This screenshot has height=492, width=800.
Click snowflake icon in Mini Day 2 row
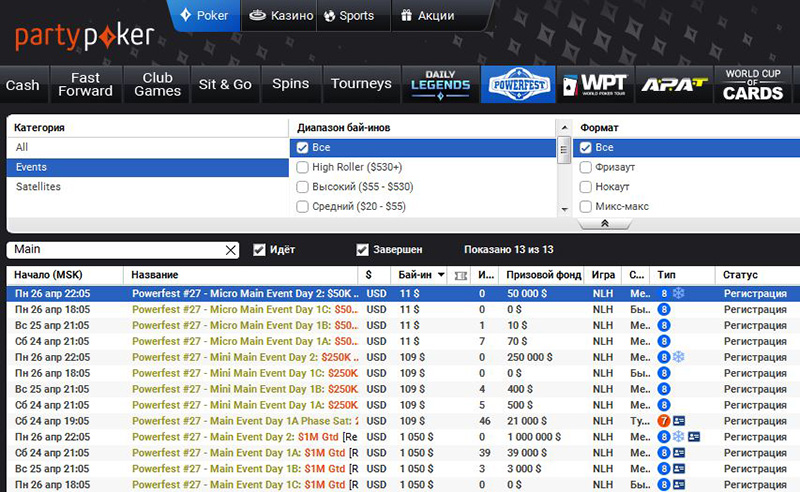point(679,357)
